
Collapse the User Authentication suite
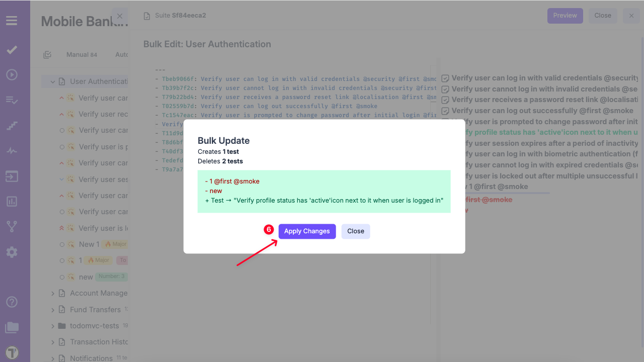click(52, 81)
